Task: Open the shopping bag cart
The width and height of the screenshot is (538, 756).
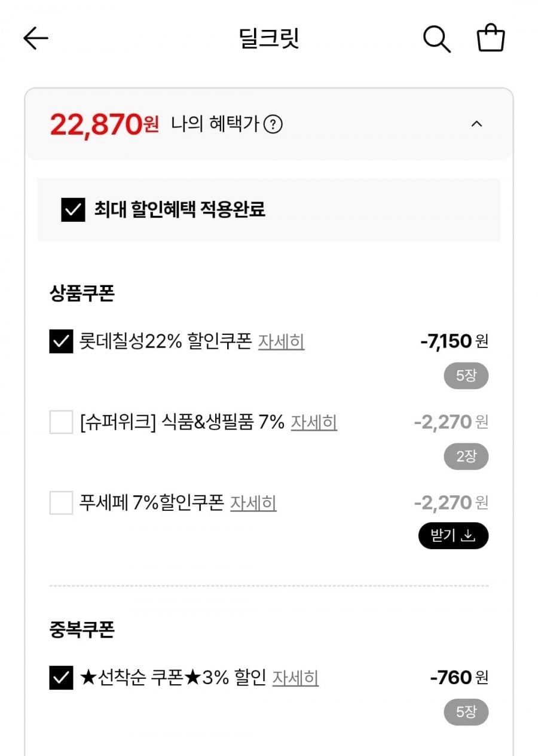Action: 491,38
